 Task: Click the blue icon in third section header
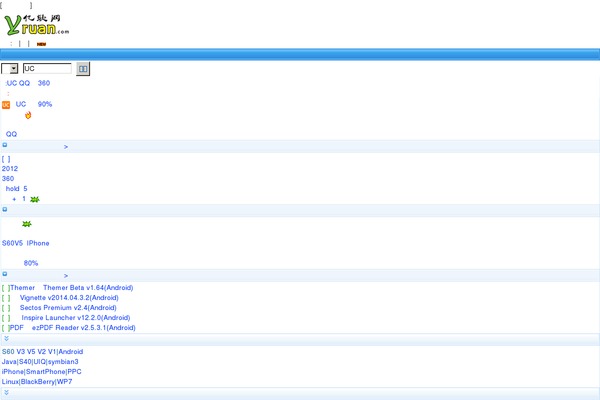(5, 274)
